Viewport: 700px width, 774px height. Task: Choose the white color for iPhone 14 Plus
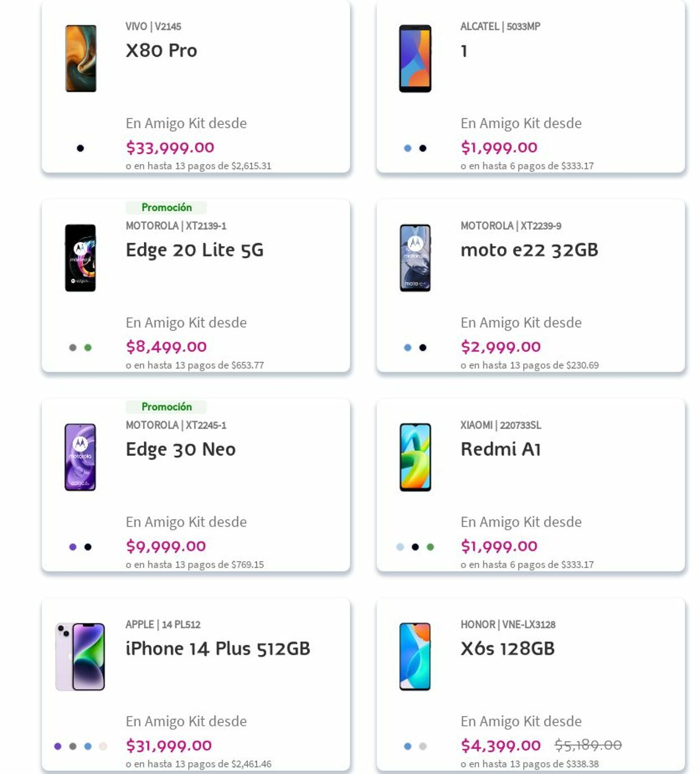click(103, 746)
